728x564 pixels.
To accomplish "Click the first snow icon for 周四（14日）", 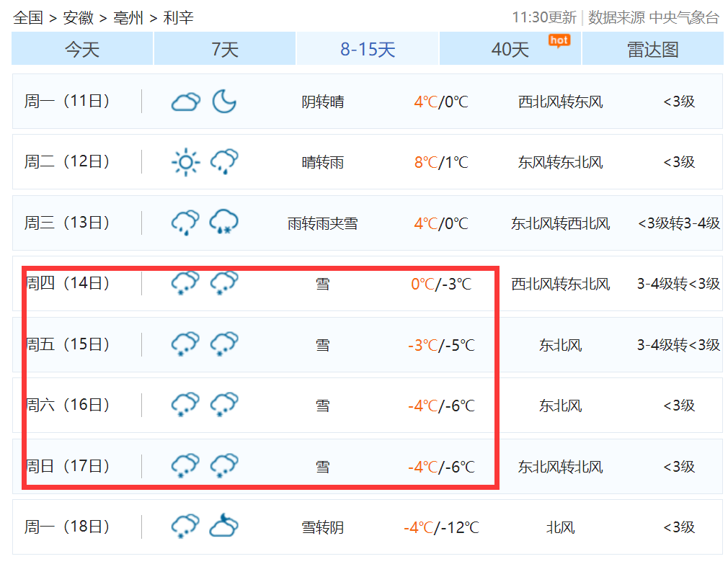I will pyautogui.click(x=186, y=283).
